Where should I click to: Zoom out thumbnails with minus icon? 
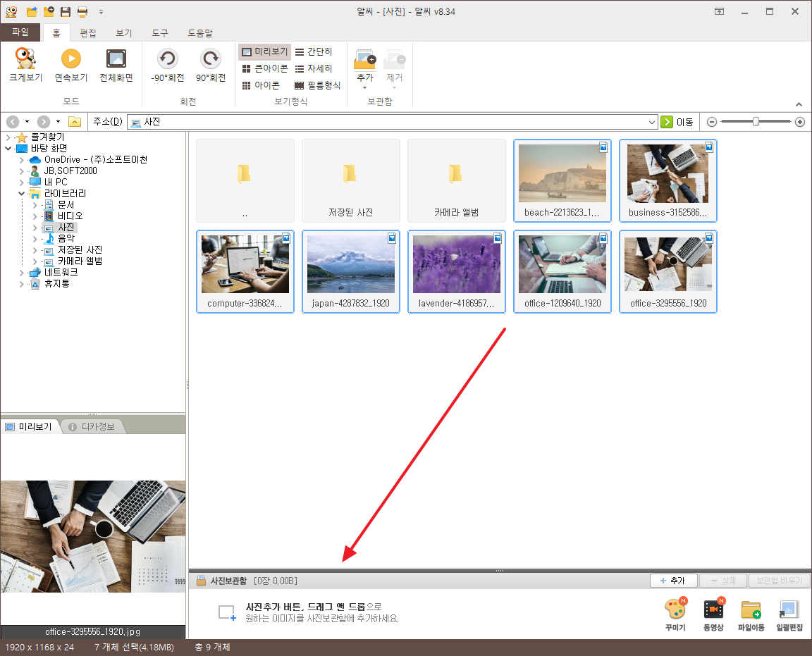(x=711, y=122)
